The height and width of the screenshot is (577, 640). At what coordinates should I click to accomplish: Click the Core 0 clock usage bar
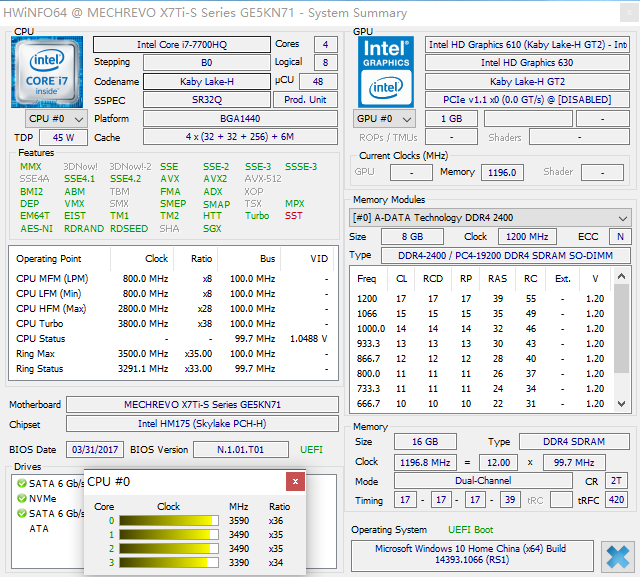click(x=168, y=520)
